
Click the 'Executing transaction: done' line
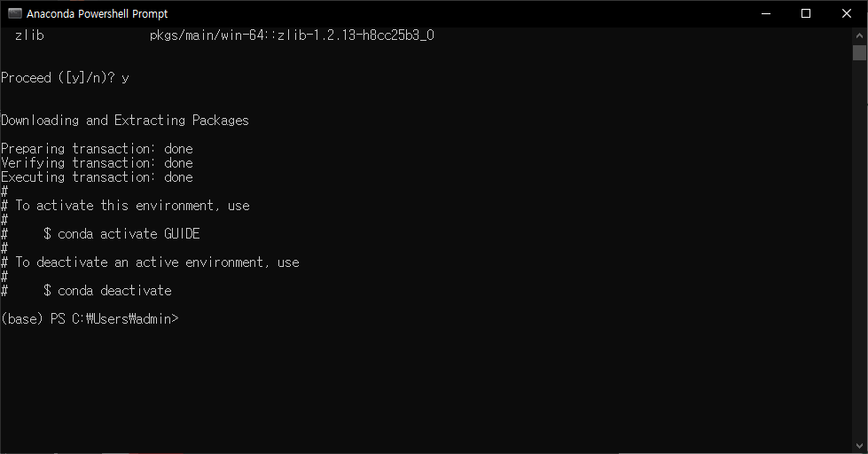click(97, 177)
